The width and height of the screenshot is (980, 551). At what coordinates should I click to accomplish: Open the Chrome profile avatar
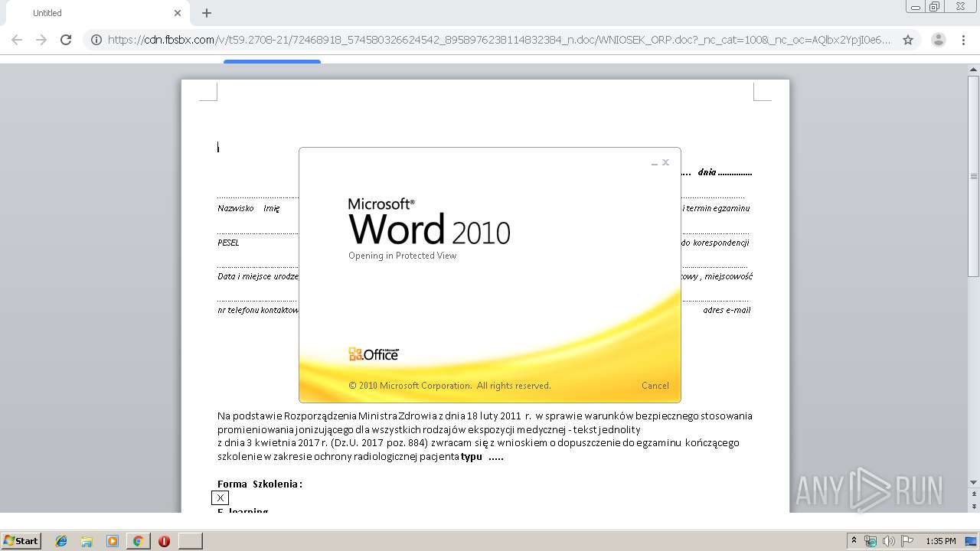[x=938, y=40]
